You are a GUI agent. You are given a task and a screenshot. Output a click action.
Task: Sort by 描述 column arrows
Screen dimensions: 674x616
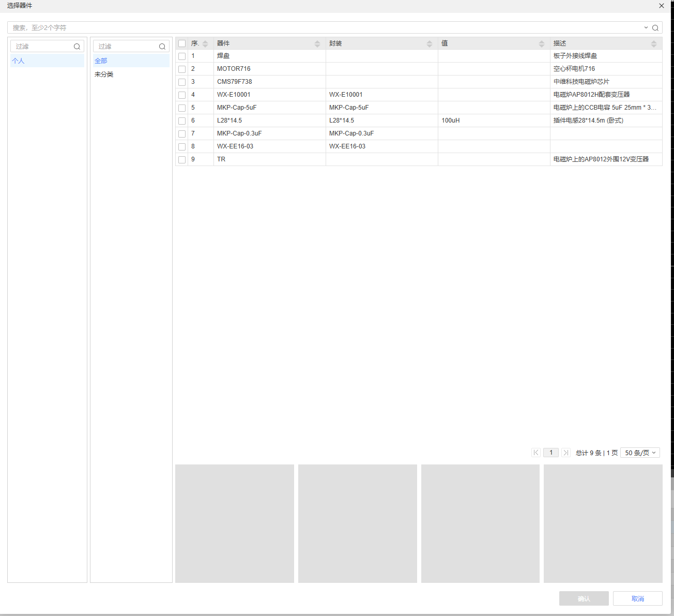pyautogui.click(x=654, y=43)
